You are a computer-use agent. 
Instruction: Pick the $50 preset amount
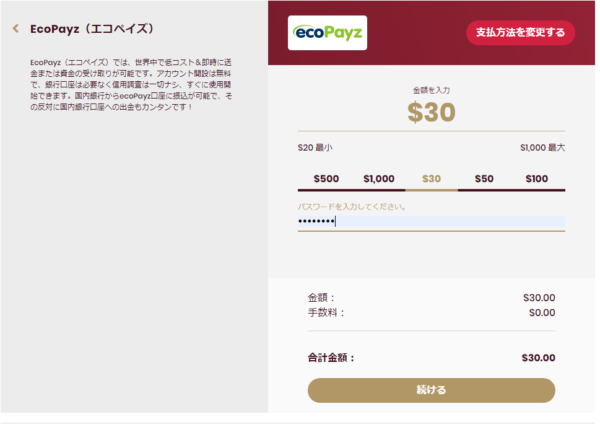(484, 178)
